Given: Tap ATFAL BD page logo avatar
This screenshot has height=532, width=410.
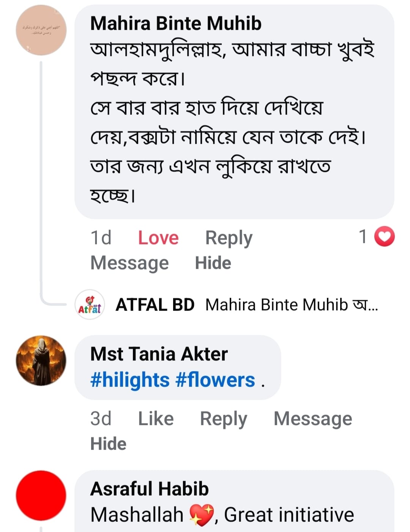Looking at the screenshot, I should point(90,305).
